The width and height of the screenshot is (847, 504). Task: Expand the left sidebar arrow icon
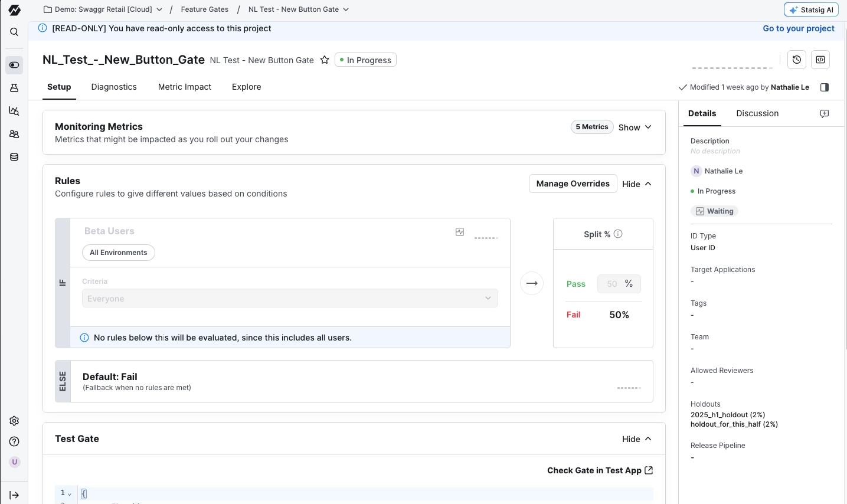click(14, 495)
